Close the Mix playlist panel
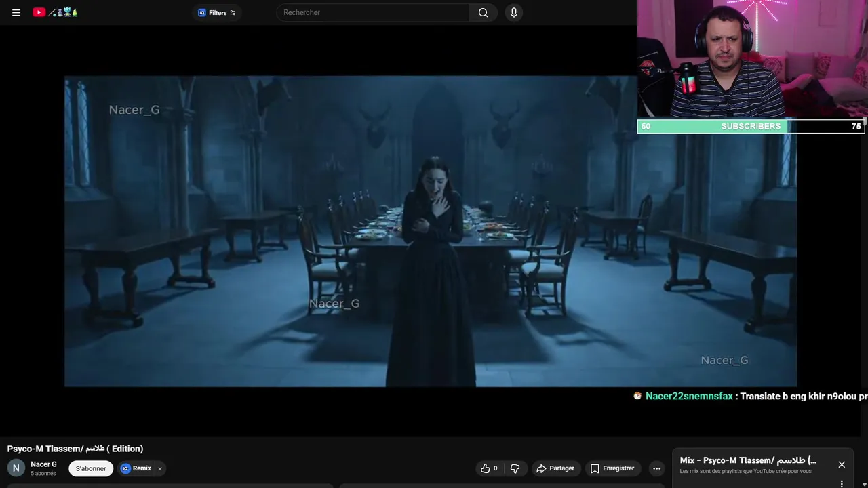This screenshot has width=868, height=488. 842,464
